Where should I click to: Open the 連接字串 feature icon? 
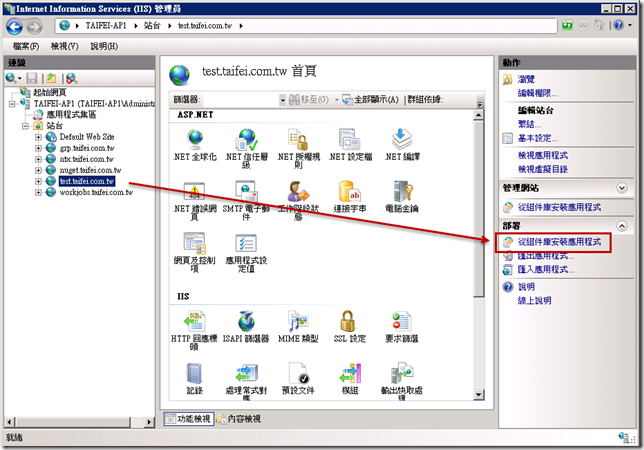pos(350,197)
